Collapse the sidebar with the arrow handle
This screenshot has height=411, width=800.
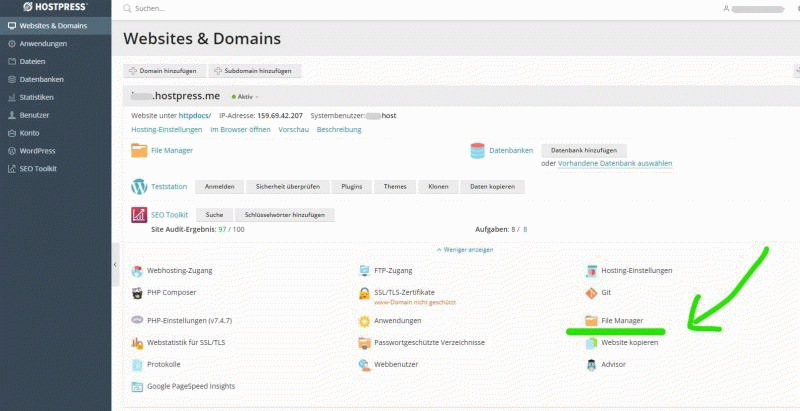(115, 265)
